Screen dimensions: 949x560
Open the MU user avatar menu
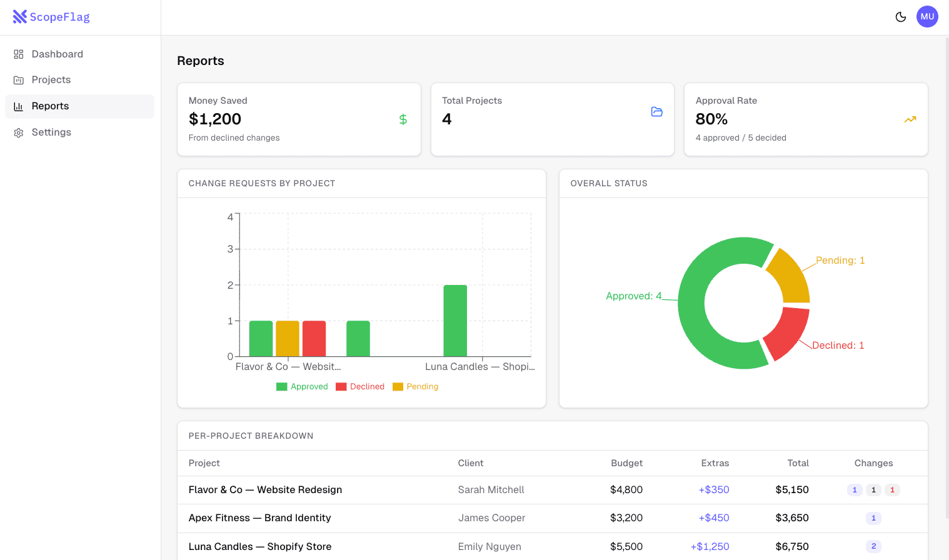pos(927,16)
